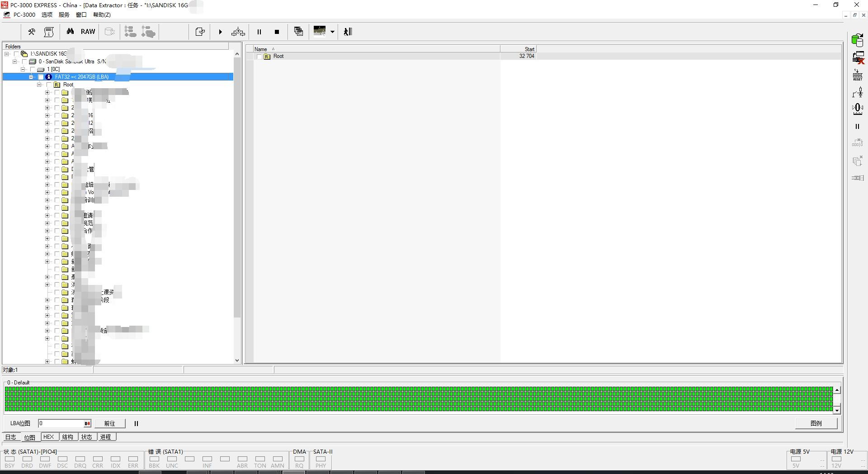Open the info scroll icon in toolbar
The height and width of the screenshot is (474, 868).
click(49, 32)
